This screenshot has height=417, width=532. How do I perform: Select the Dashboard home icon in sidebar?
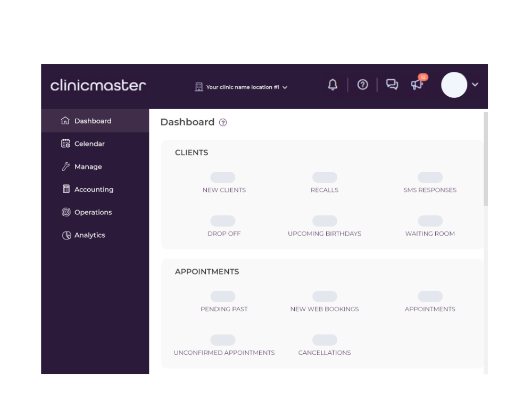pos(64,120)
